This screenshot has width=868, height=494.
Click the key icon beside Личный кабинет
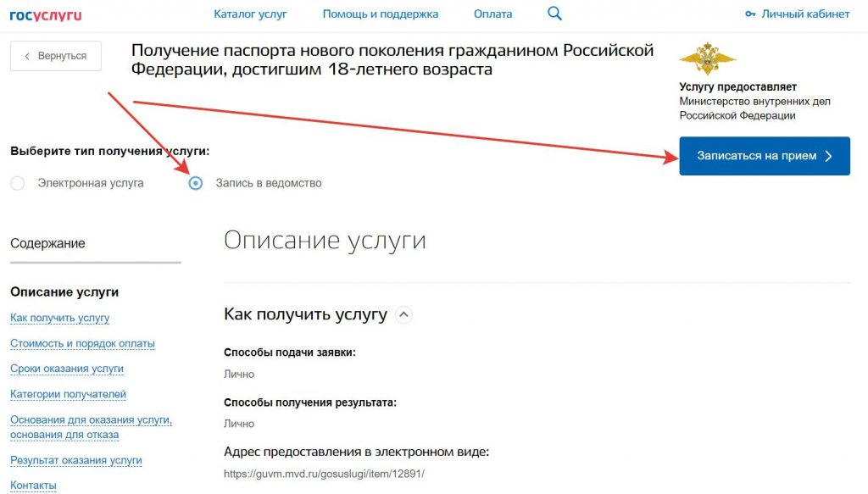pyautogui.click(x=750, y=14)
